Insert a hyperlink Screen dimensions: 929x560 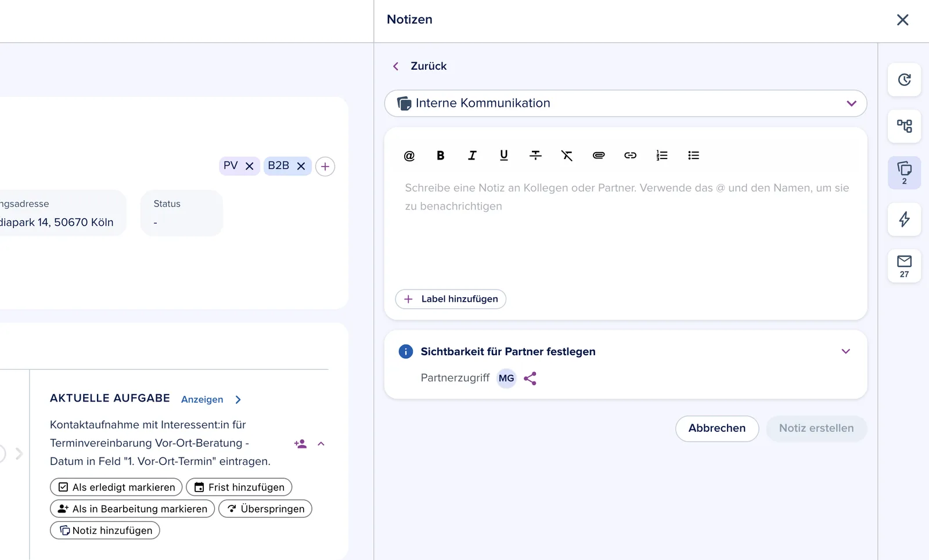point(631,156)
